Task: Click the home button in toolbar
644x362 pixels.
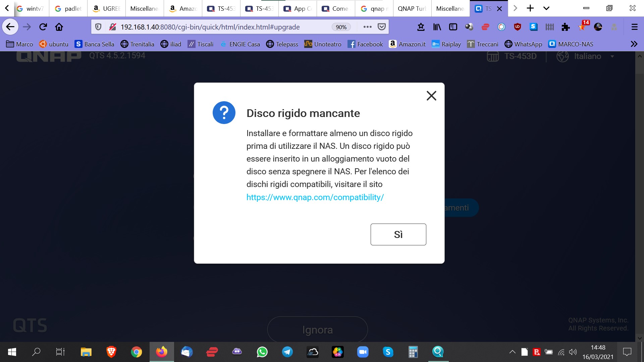Action: (59, 27)
